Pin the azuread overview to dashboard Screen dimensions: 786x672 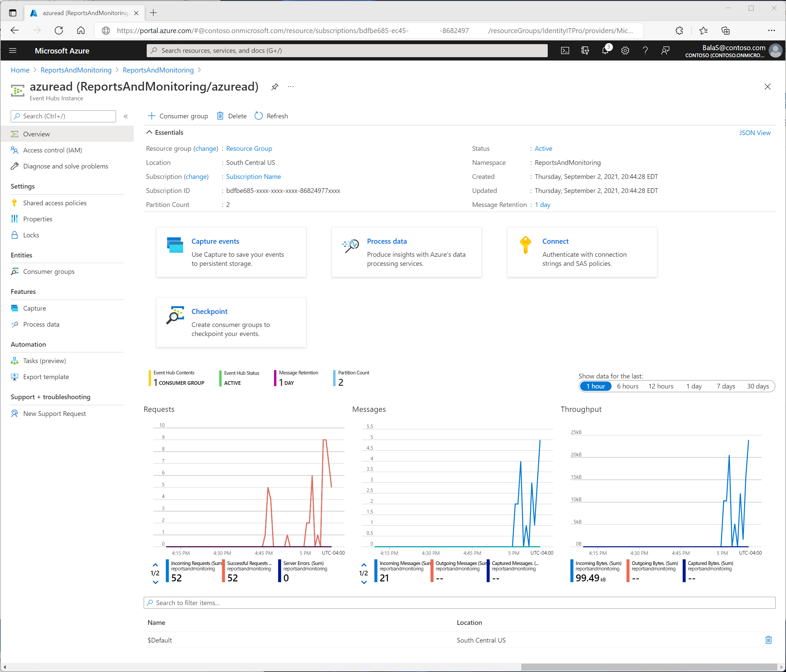(x=275, y=87)
